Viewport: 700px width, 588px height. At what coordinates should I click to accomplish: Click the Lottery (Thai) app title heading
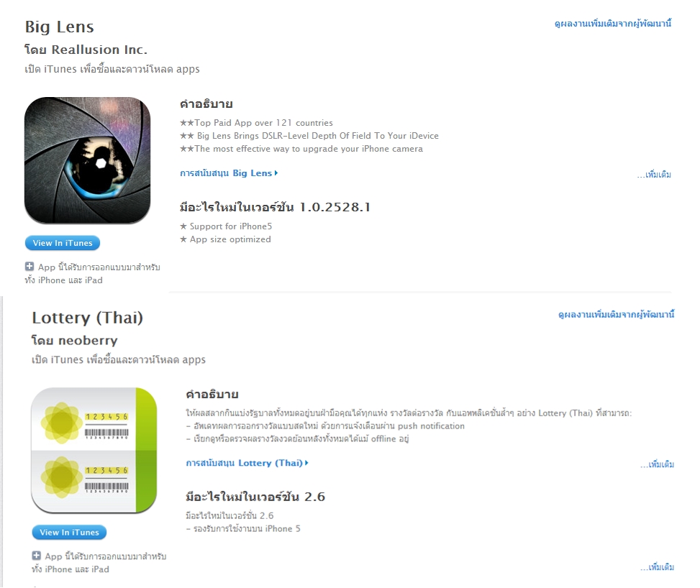click(88, 318)
